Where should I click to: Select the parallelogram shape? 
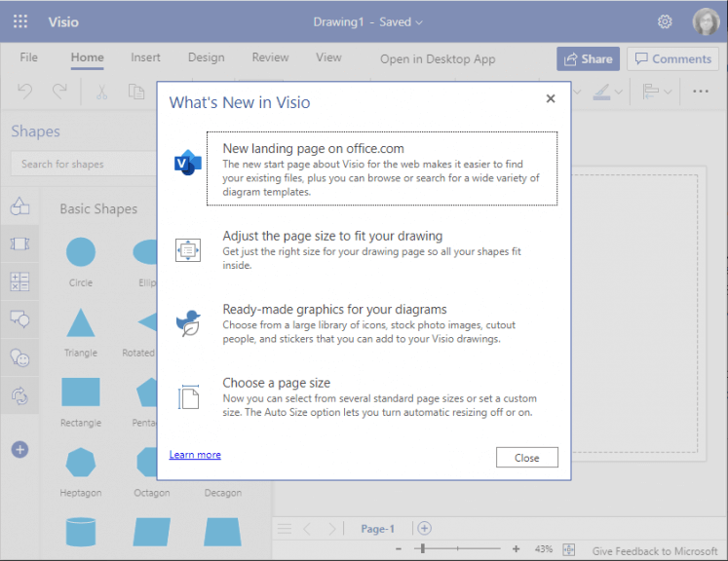click(x=152, y=532)
